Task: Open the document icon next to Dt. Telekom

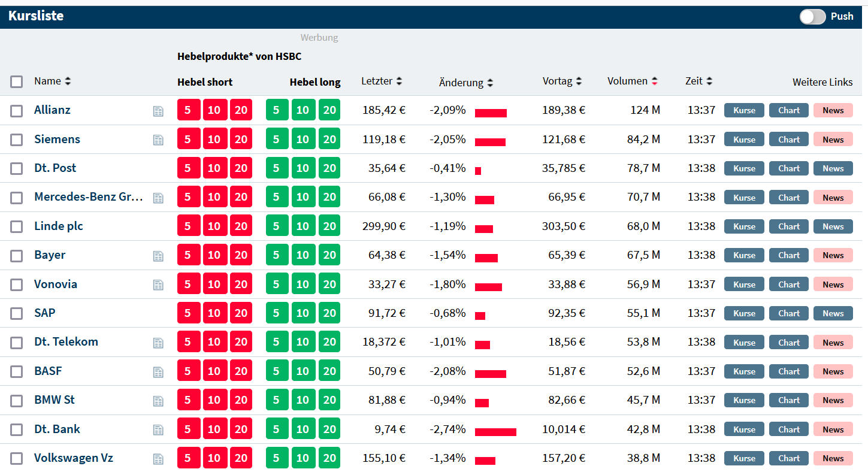Action: [x=158, y=343]
